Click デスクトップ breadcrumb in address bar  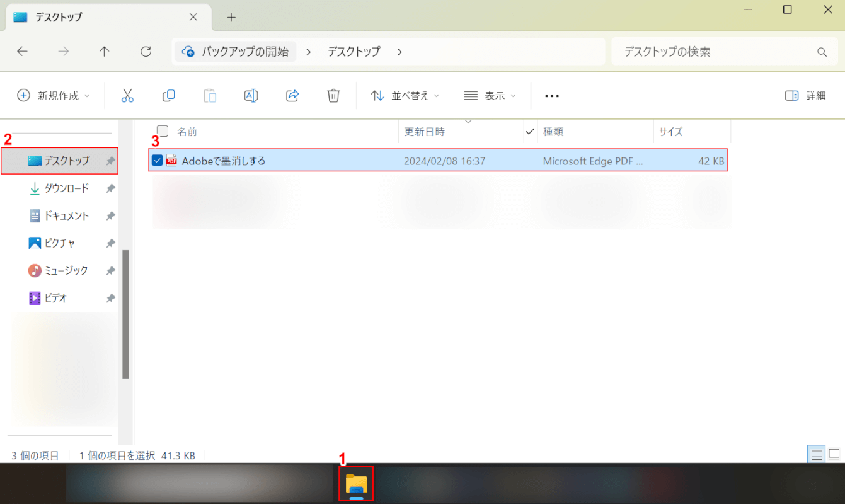[x=354, y=52]
